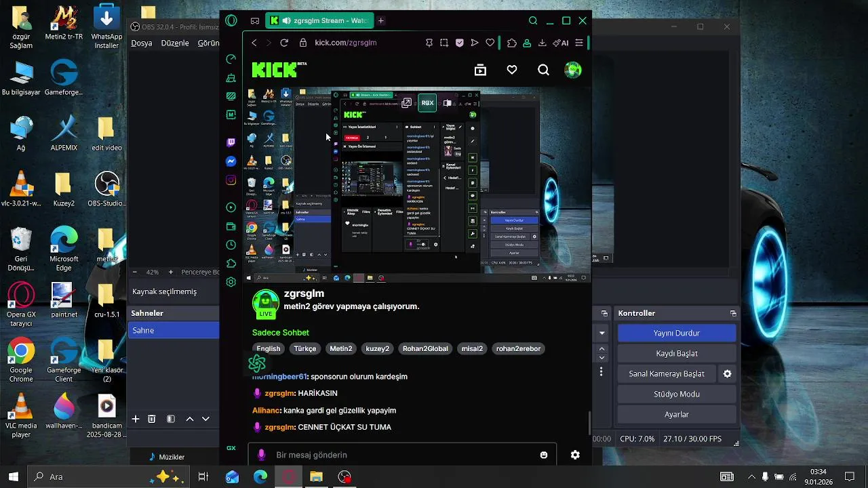Open File Explorer from taskbar

316,477
